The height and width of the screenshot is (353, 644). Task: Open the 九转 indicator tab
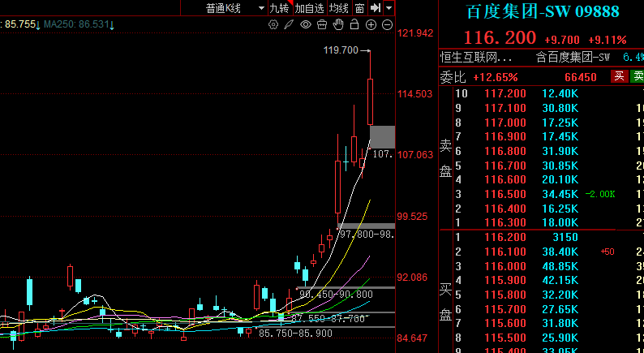[278, 8]
